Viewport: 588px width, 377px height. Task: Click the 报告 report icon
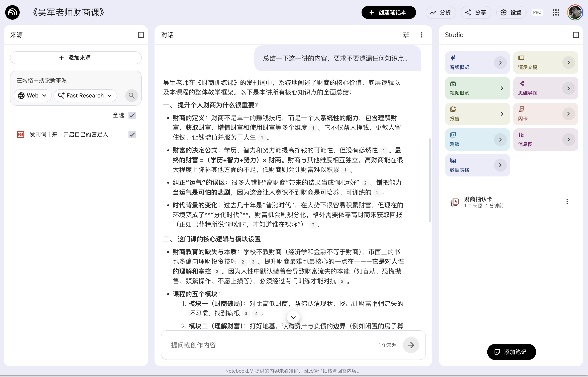click(453, 109)
